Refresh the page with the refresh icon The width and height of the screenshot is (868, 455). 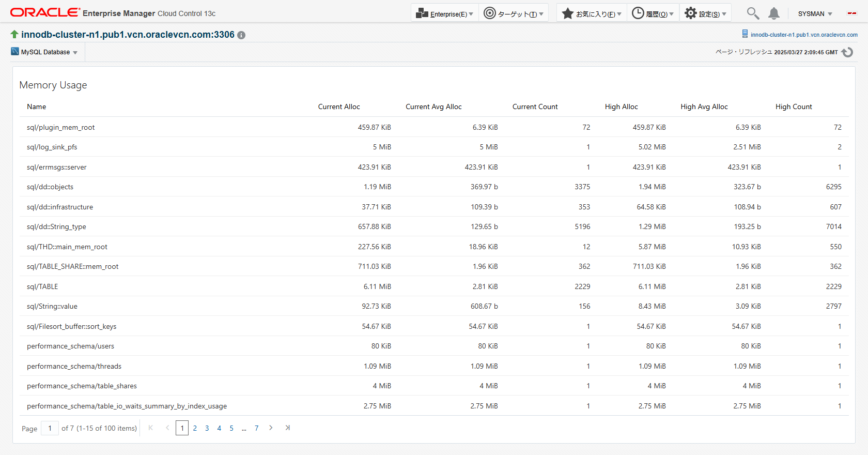[847, 52]
